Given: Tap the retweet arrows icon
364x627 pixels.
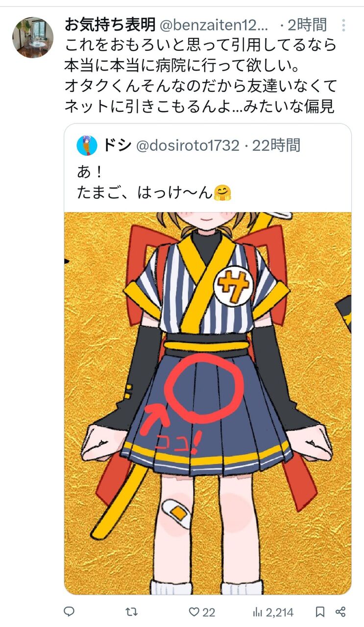Looking at the screenshot, I should 132,612.
